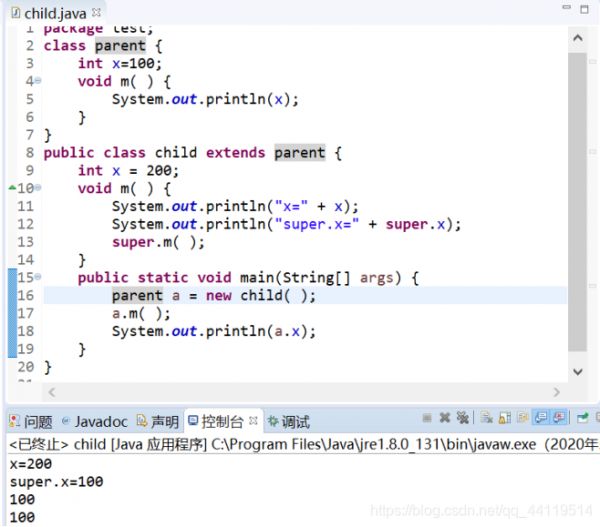Image resolution: width=600 pixels, height=527 pixels.
Task: Click line number 20 in the gutter
Action: [x=26, y=367]
